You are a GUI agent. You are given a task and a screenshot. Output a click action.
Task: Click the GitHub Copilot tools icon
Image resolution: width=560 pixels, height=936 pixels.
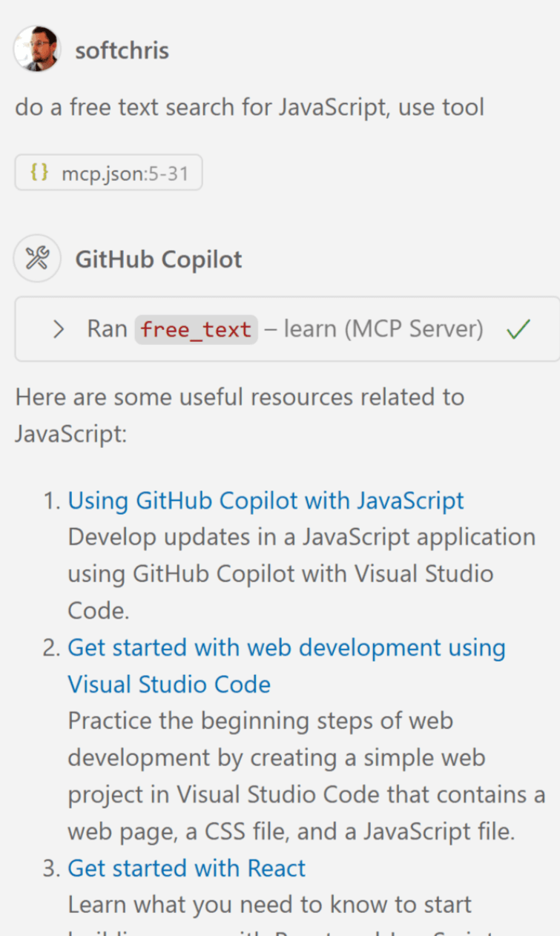pyautogui.click(x=37, y=259)
